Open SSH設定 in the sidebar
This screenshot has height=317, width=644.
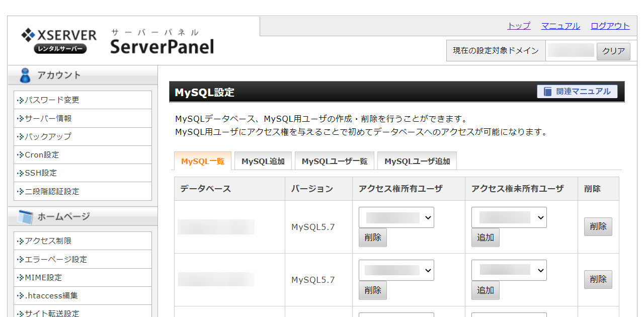tap(83, 173)
